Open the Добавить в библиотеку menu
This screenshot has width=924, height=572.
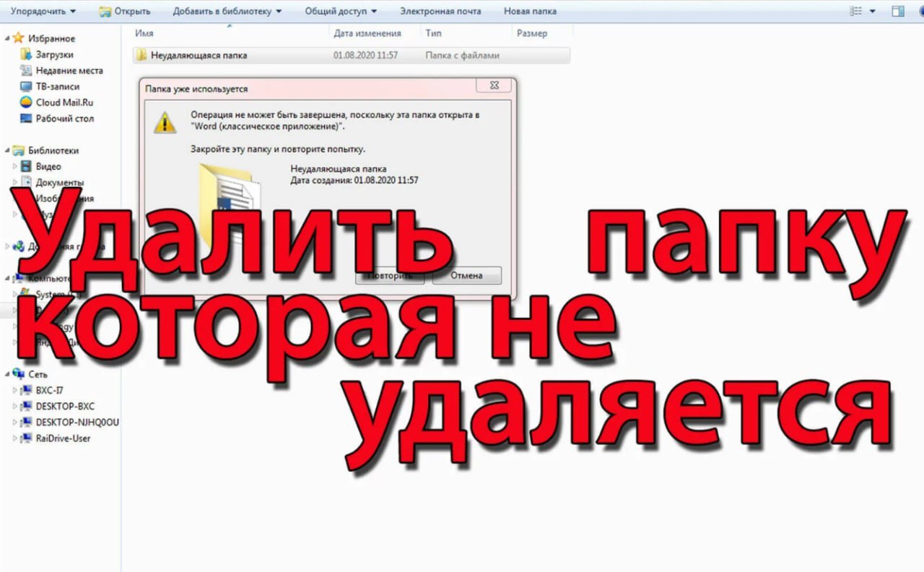pos(227,12)
